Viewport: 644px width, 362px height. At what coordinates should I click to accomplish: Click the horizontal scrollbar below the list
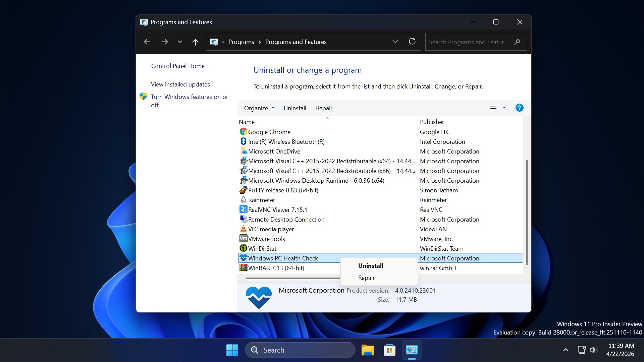pyautogui.click(x=292, y=278)
